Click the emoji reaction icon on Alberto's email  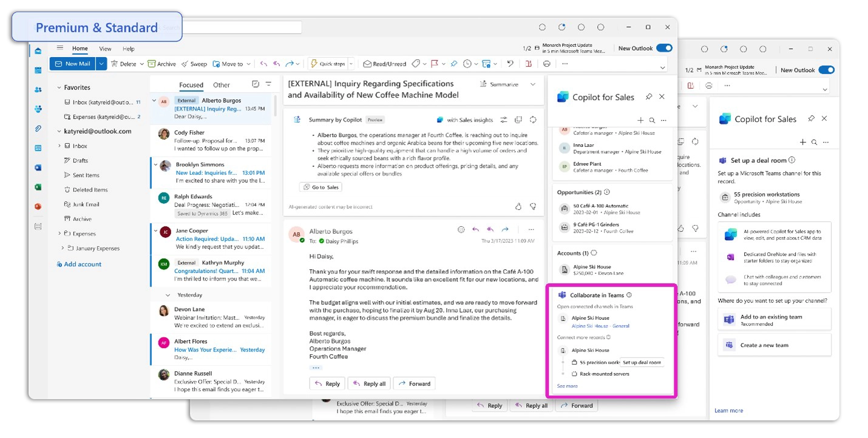pos(461,230)
